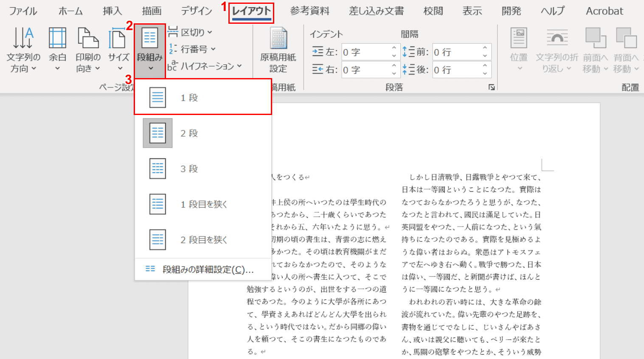Switch to the 表示 tab
The width and height of the screenshot is (644, 359).
(x=472, y=11)
